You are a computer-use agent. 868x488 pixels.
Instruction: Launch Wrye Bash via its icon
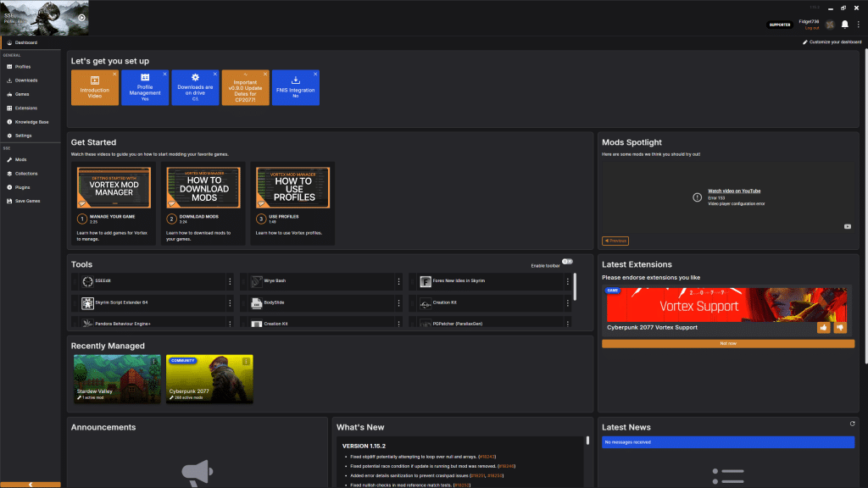tap(256, 281)
